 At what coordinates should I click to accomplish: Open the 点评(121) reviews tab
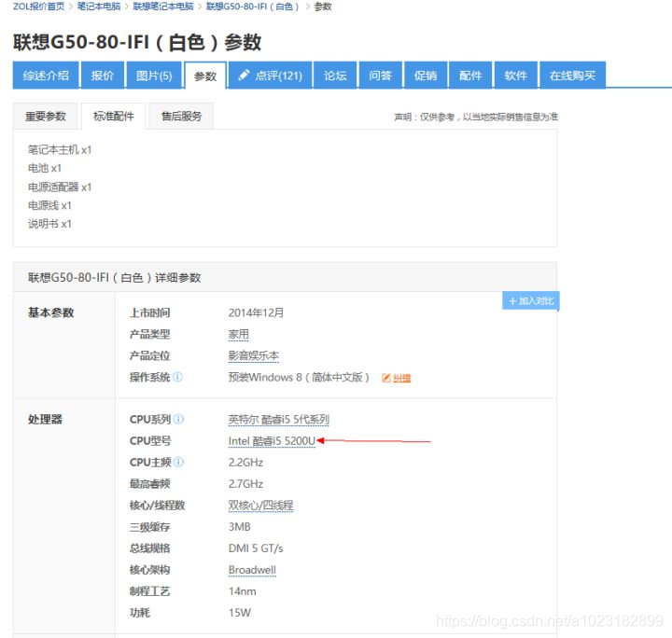[x=271, y=76]
